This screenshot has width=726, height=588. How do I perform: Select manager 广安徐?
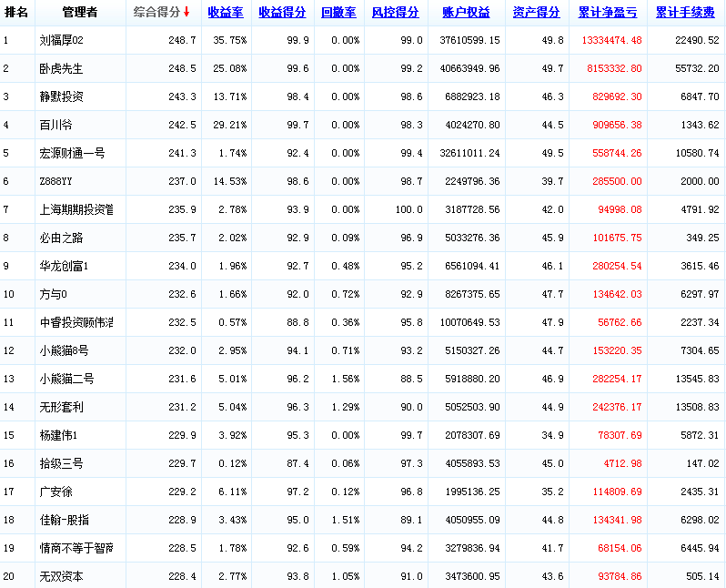(56, 492)
